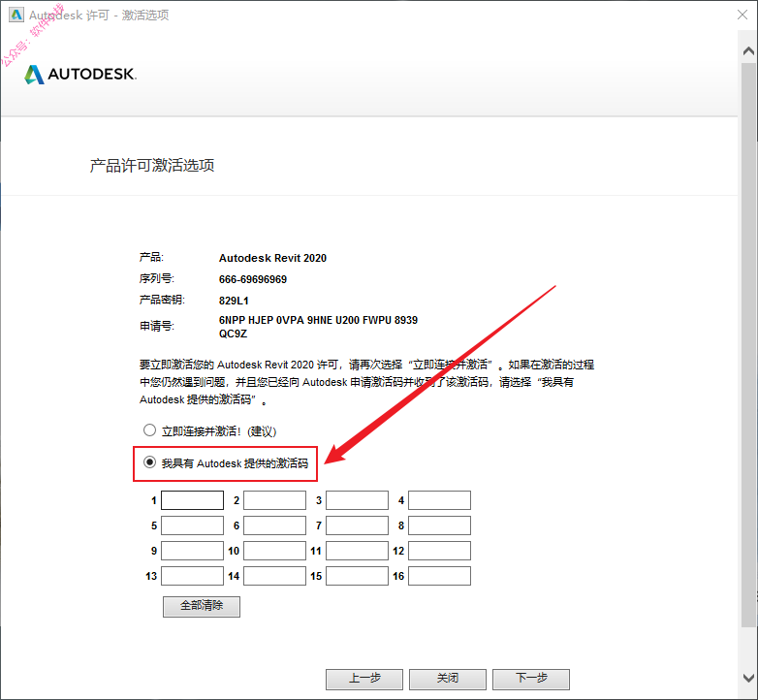Click activation code field 4
Image resolution: width=758 pixels, height=700 pixels.
439,500
